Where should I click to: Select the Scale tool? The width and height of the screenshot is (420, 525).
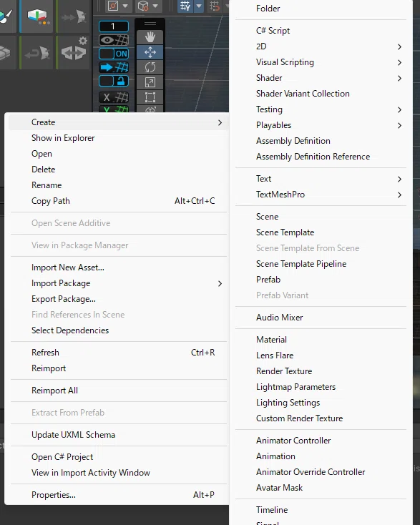[x=150, y=82]
